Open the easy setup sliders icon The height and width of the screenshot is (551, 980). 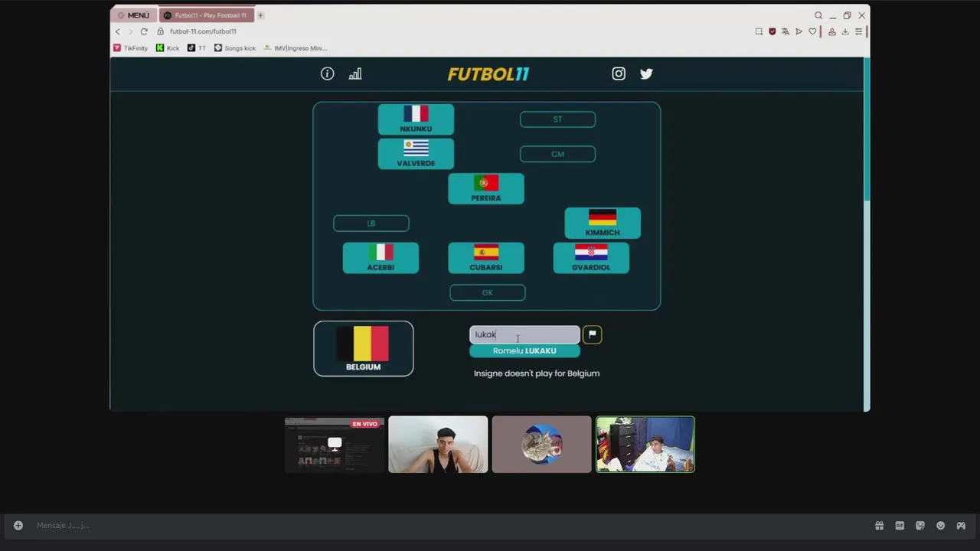pyautogui.click(x=859, y=31)
